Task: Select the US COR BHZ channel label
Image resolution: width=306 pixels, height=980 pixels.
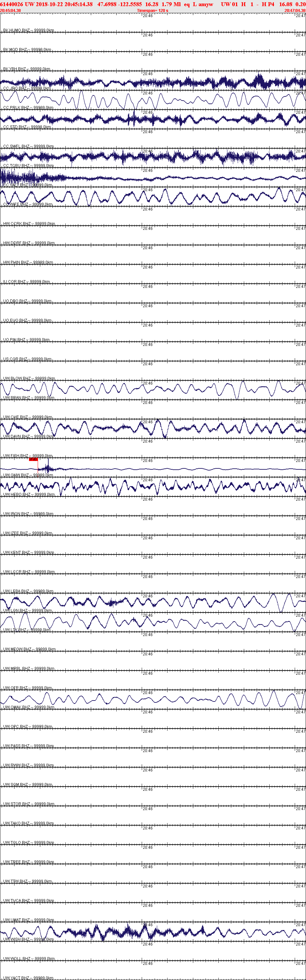Action: [27, 359]
